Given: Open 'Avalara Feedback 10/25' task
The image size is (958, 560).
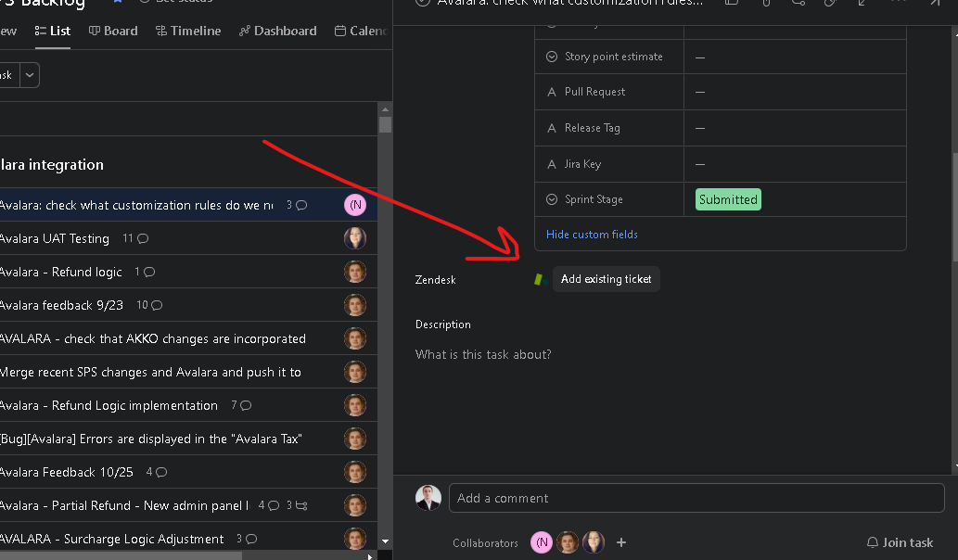Looking at the screenshot, I should (x=67, y=472).
